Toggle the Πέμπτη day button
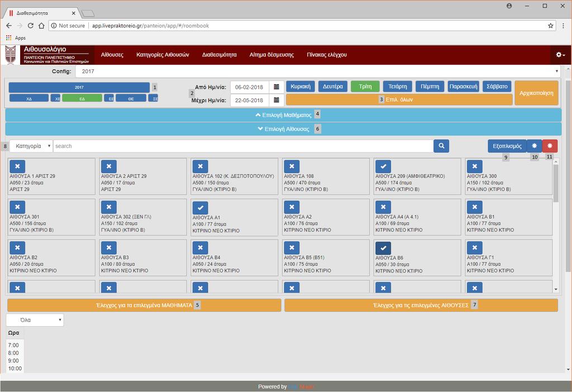The image size is (572, 392). click(430, 87)
